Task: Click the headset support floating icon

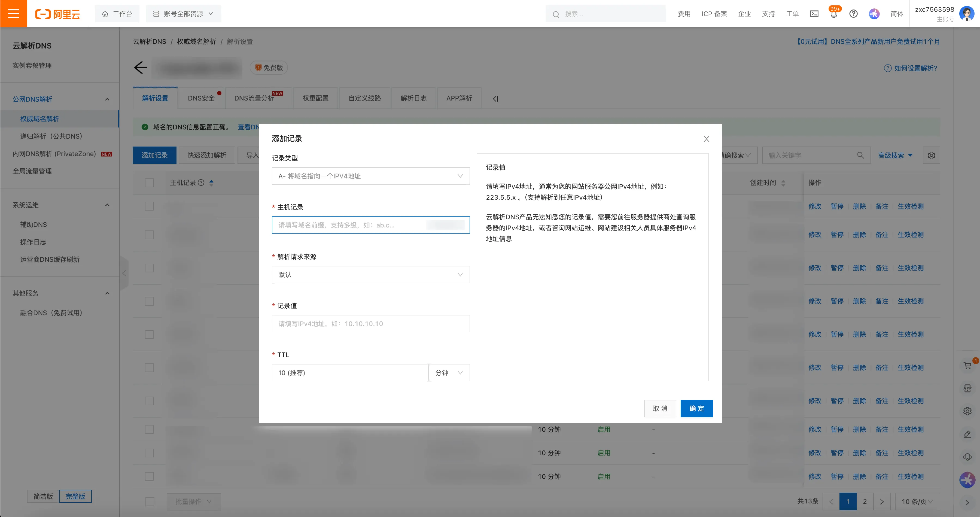Action: (967, 457)
